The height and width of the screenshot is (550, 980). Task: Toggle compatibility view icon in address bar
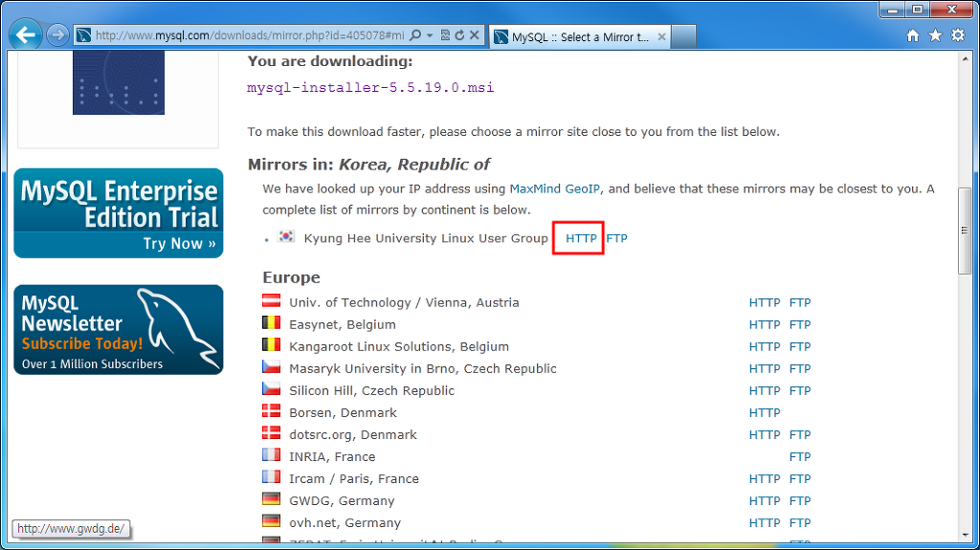[445, 35]
